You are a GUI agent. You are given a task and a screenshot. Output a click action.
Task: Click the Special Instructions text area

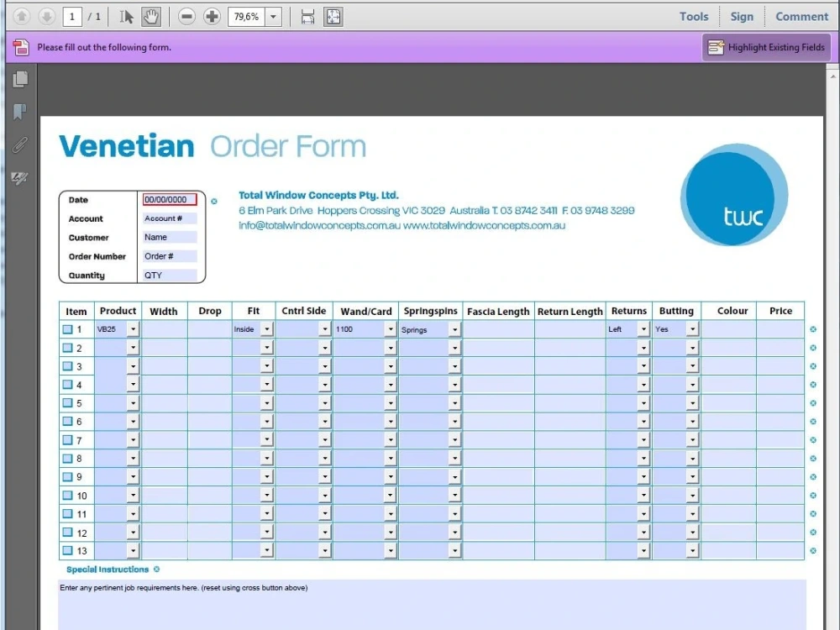pos(432,605)
